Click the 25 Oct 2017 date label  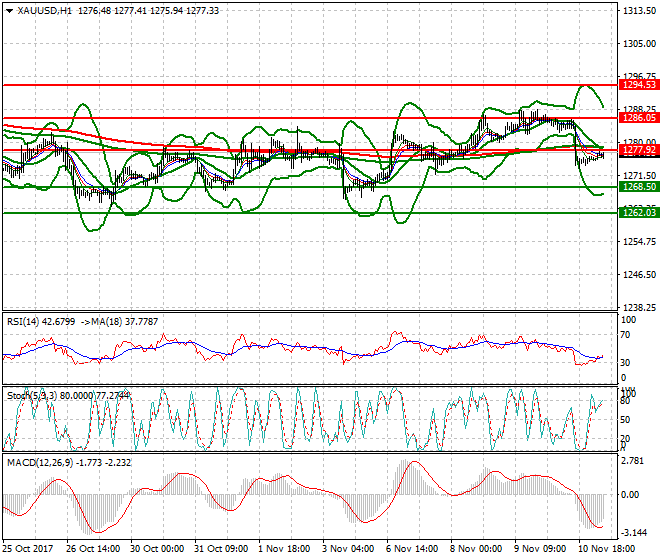[x=28, y=549]
